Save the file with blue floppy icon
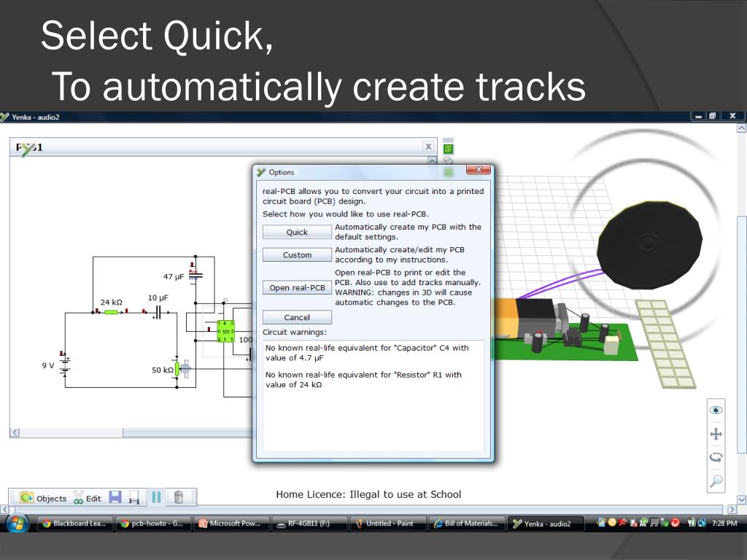 [x=115, y=497]
